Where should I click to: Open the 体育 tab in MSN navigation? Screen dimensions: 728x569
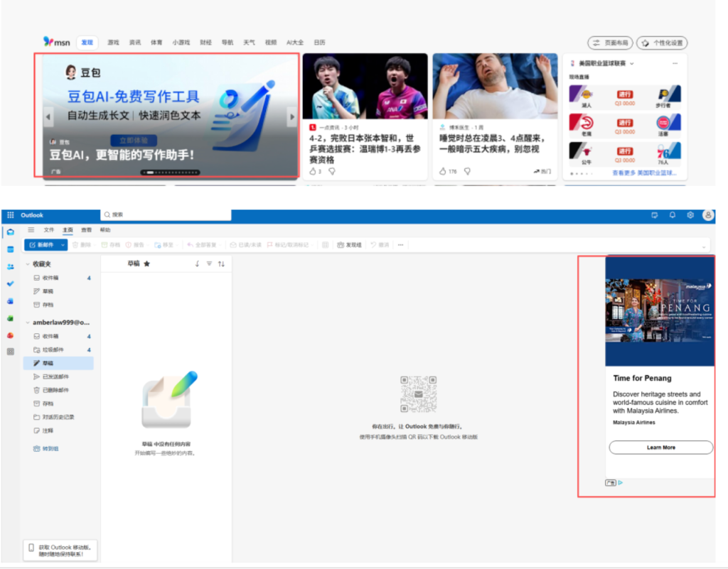click(x=156, y=43)
